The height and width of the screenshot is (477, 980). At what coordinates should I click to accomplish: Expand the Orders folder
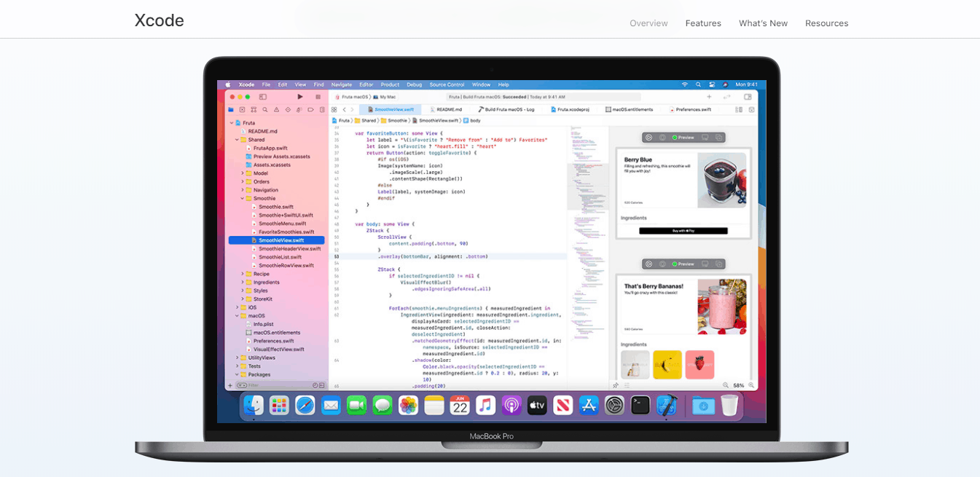pos(242,181)
